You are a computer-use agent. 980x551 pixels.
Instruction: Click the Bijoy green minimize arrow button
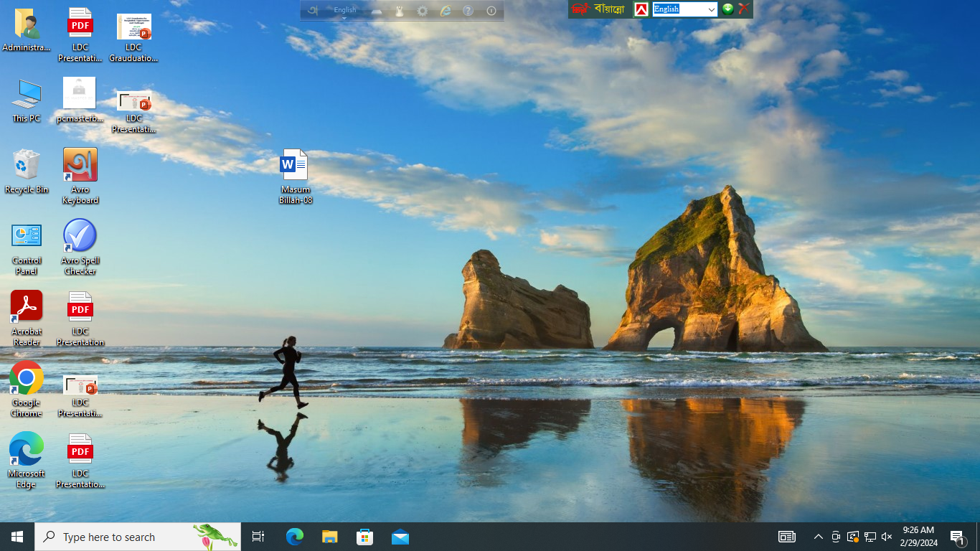click(727, 9)
